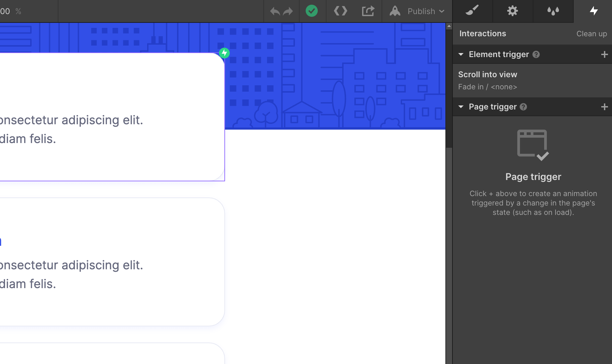612x364 pixels.
Task: Open the custom code export icon
Action: coord(341,11)
